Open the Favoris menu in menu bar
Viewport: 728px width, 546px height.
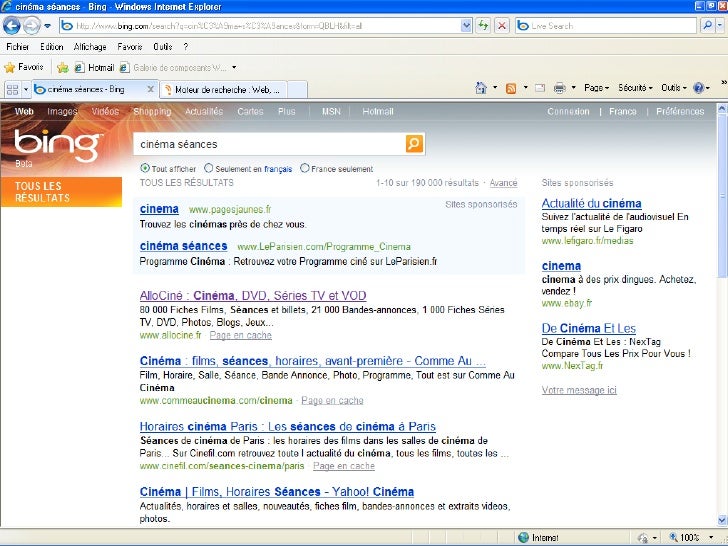[130, 46]
